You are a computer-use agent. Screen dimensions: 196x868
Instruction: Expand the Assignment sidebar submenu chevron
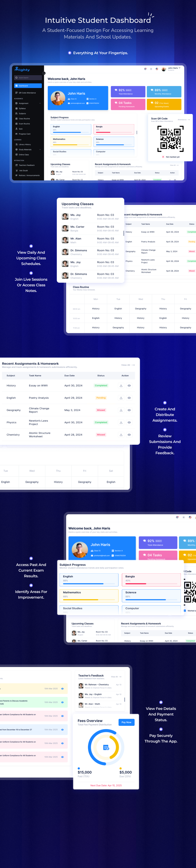click(40, 103)
